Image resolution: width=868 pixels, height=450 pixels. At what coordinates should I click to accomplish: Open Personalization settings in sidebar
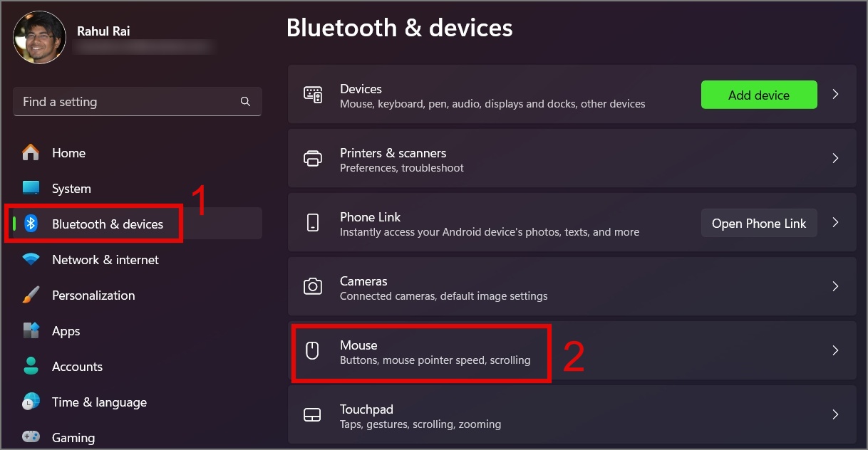[93, 295]
